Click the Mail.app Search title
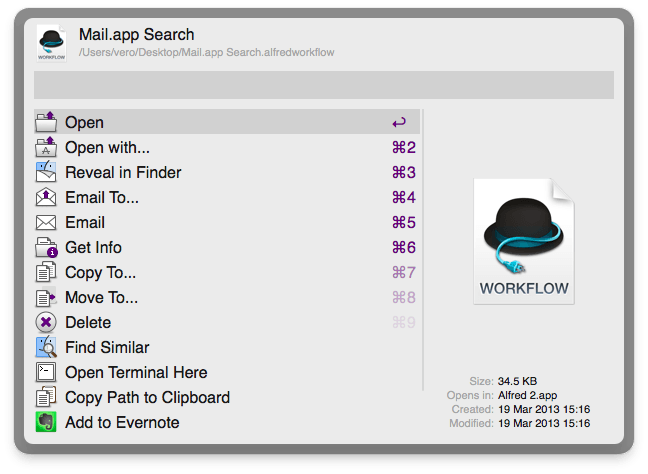The image size is (648, 474). (137, 36)
